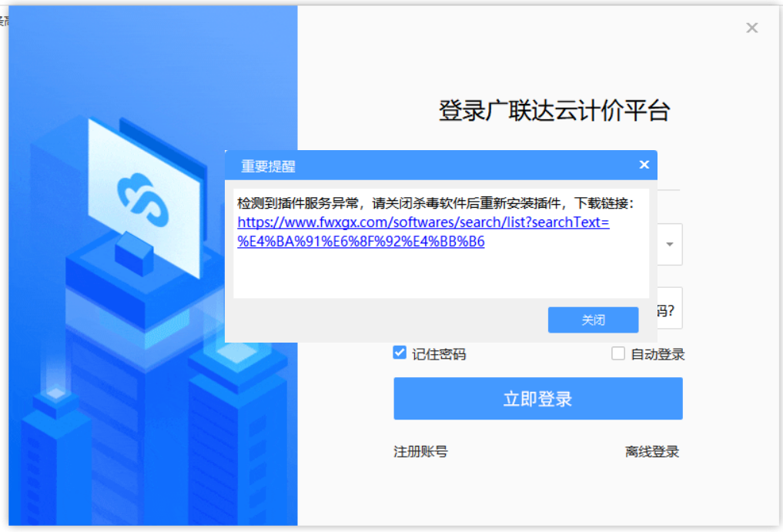783x532 pixels.
Task: Expand the account dropdown arrow
Action: 670,244
